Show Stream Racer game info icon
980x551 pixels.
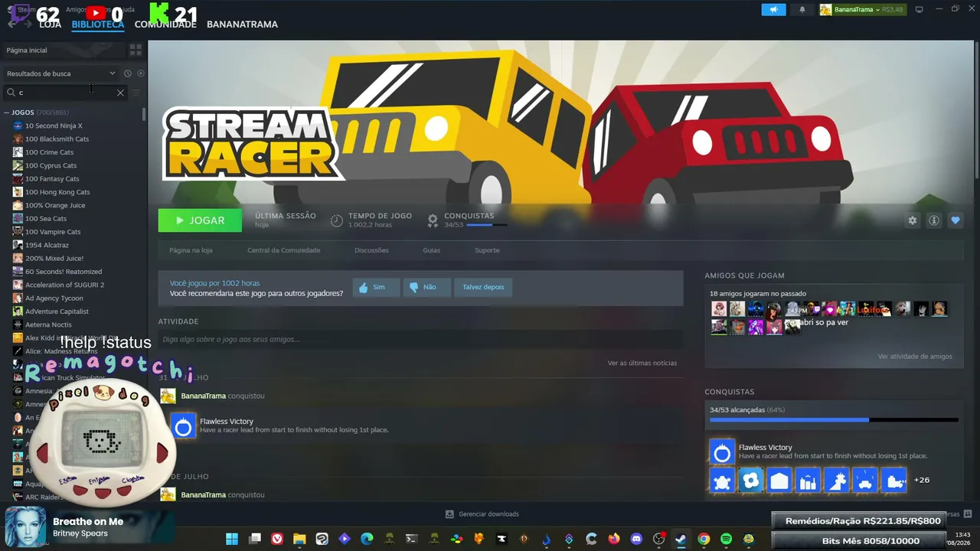(x=934, y=220)
